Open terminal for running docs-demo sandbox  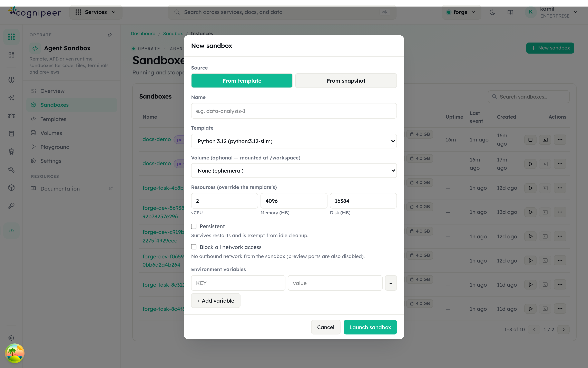(545, 140)
